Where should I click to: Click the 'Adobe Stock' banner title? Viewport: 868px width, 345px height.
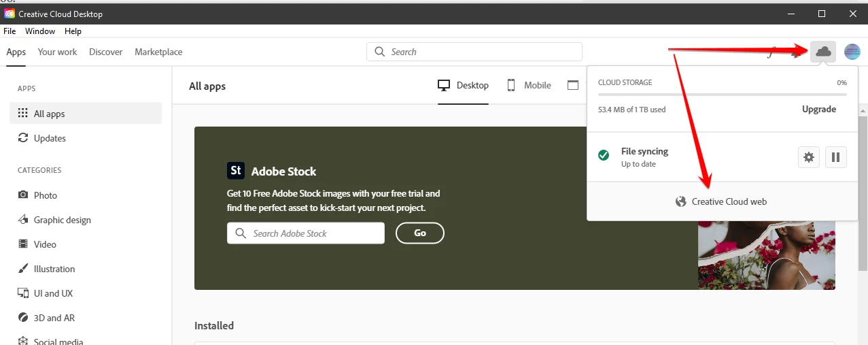[283, 171]
